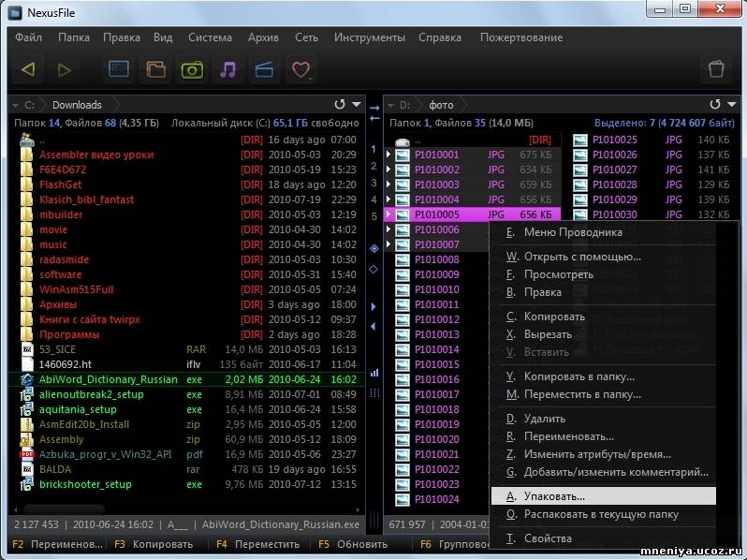This screenshot has width=747, height=560.
Task: Select Свойства in the context menu
Action: coord(603,538)
